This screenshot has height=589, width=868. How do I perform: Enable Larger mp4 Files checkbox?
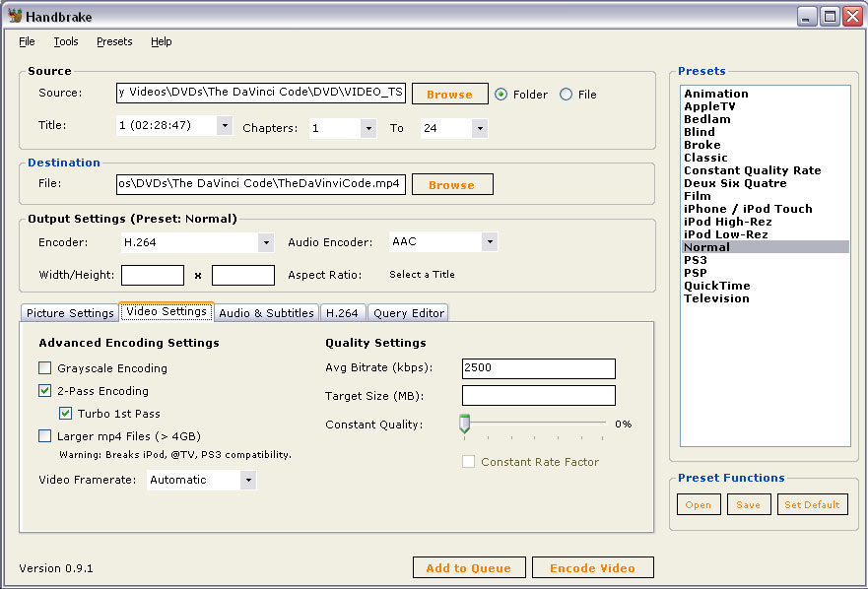click(45, 436)
